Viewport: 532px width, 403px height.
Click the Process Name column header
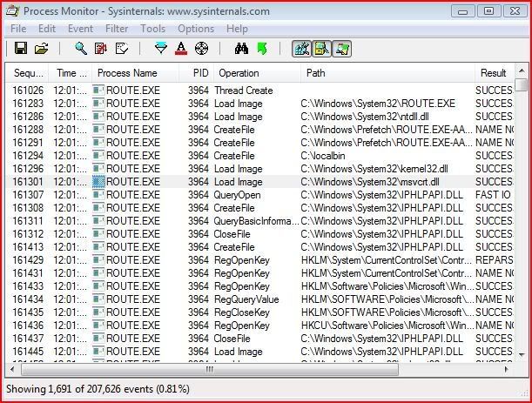point(135,73)
